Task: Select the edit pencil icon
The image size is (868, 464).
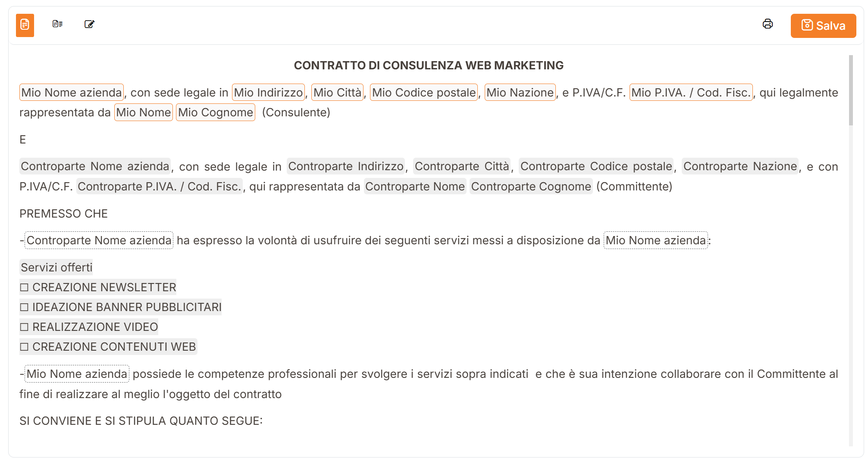Action: click(89, 24)
